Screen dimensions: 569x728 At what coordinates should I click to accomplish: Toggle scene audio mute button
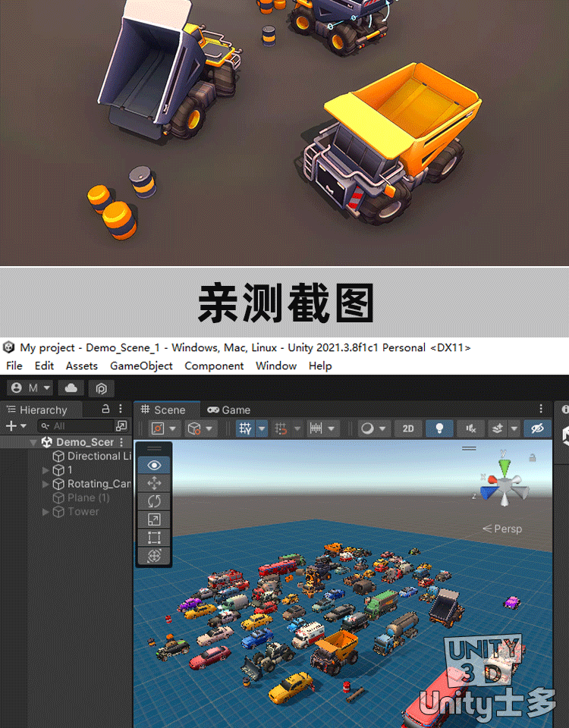pos(470,428)
